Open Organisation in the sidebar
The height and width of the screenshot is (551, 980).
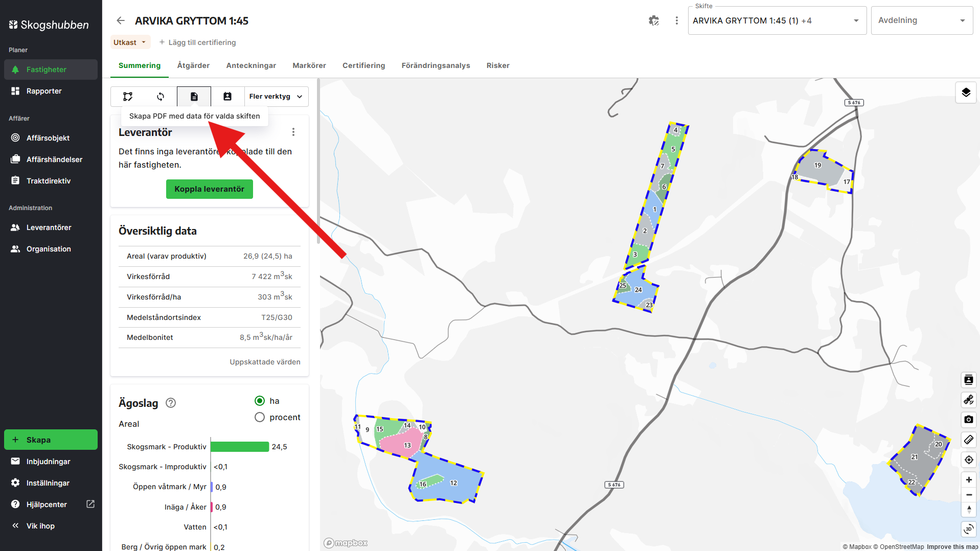click(x=51, y=249)
